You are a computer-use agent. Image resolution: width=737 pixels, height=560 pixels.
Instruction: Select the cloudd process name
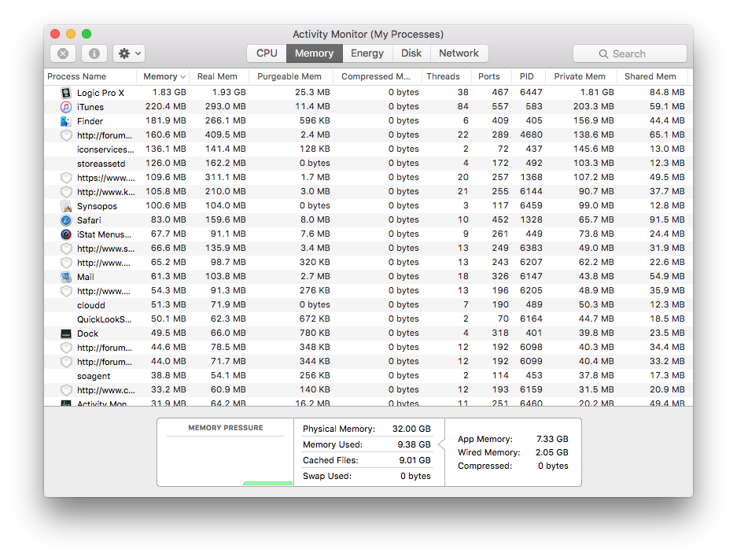[90, 305]
